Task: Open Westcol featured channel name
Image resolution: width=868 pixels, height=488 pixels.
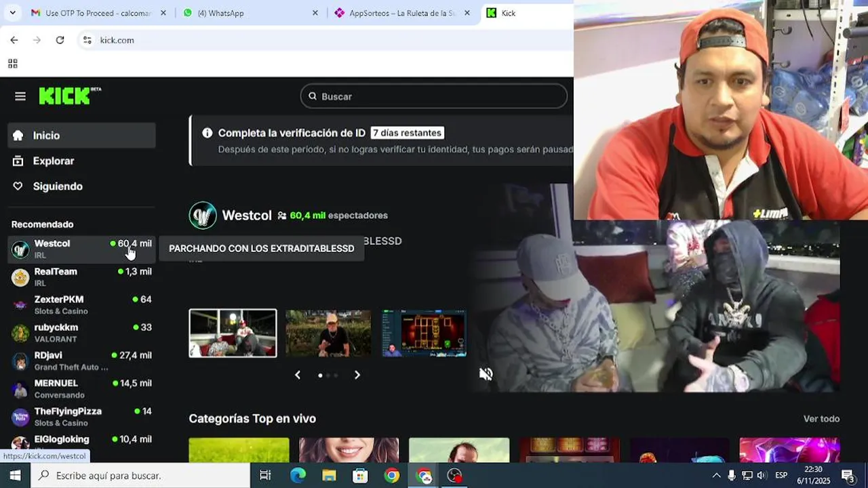Action: coord(247,216)
